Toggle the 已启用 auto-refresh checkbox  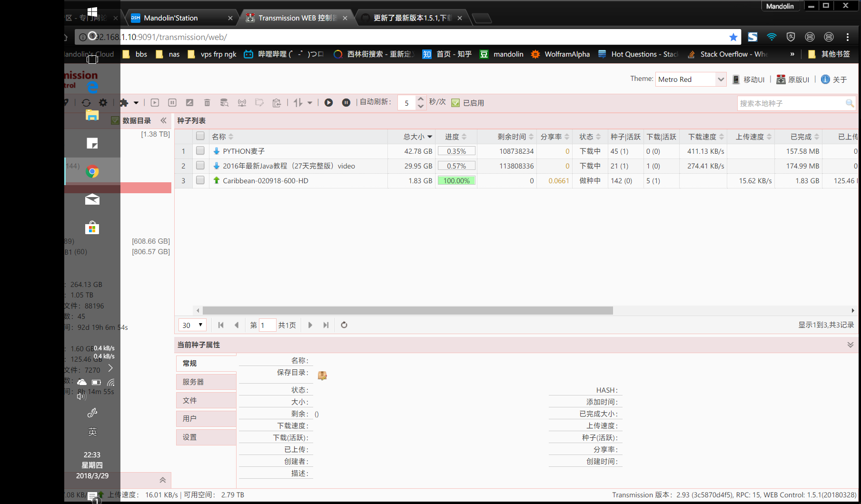455,102
